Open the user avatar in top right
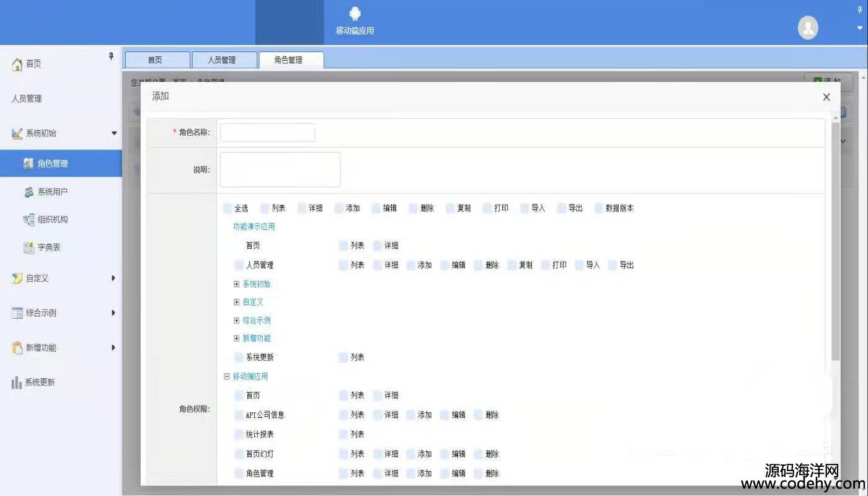Viewport: 868px width, 496px height. pyautogui.click(x=807, y=27)
